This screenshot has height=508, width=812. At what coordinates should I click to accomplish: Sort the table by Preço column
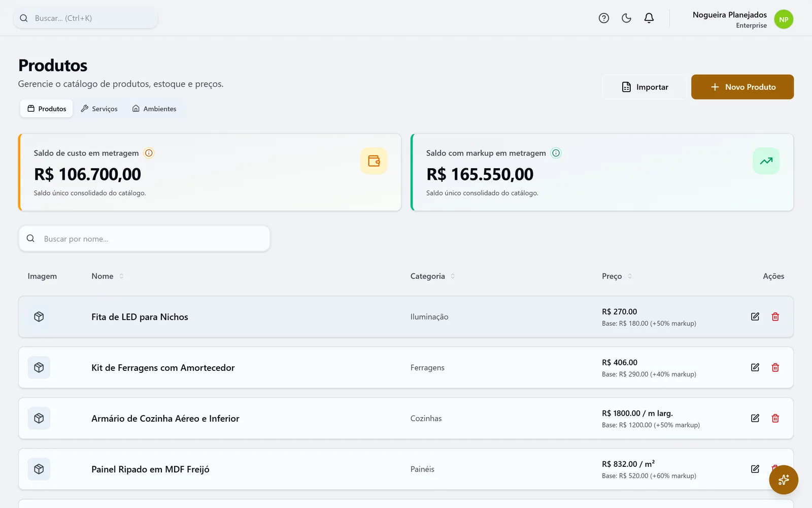(617, 276)
